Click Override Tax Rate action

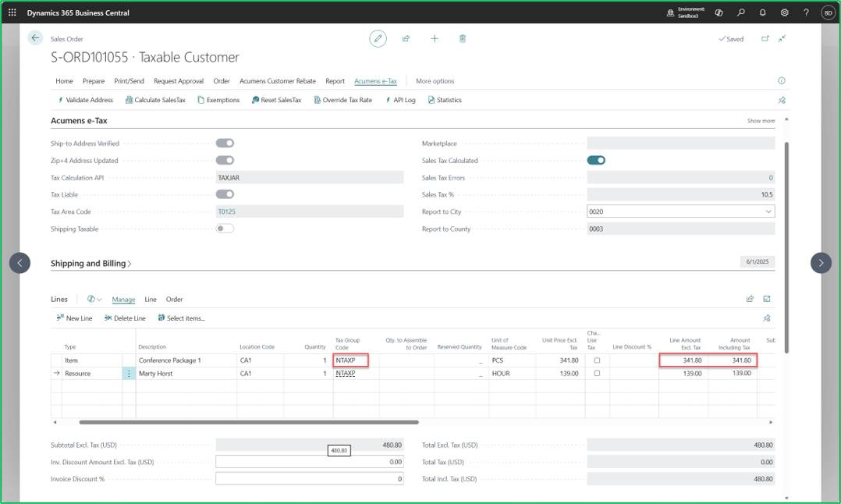[342, 101]
